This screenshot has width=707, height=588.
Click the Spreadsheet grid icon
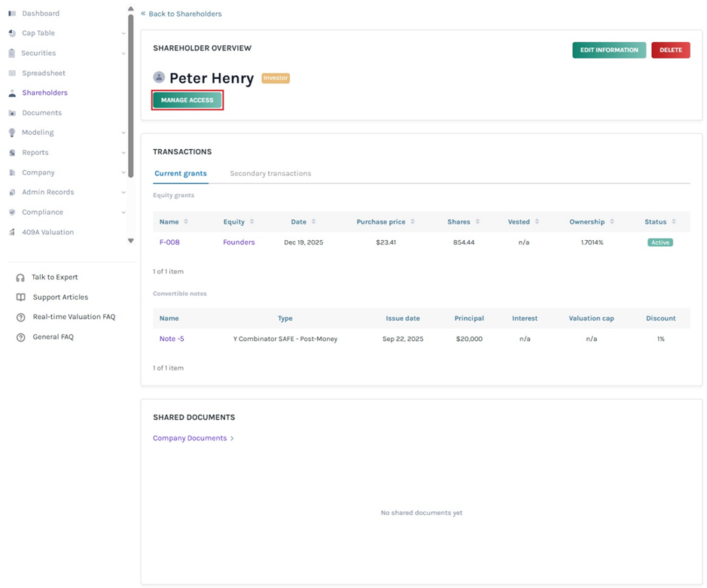tap(12, 73)
